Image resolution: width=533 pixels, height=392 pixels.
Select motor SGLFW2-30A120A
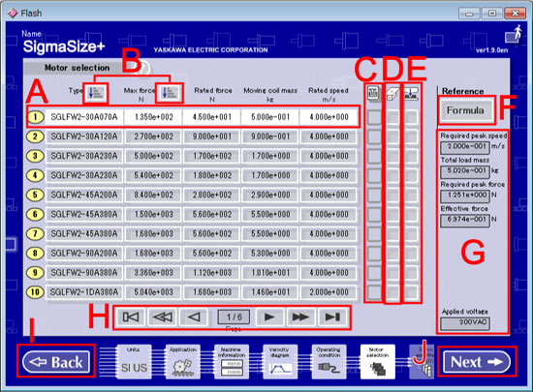[84, 136]
